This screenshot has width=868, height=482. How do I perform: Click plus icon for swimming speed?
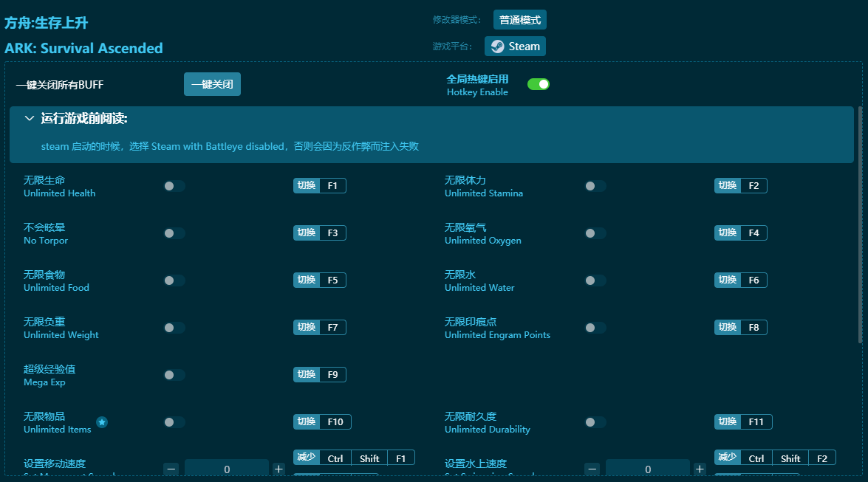click(x=700, y=469)
